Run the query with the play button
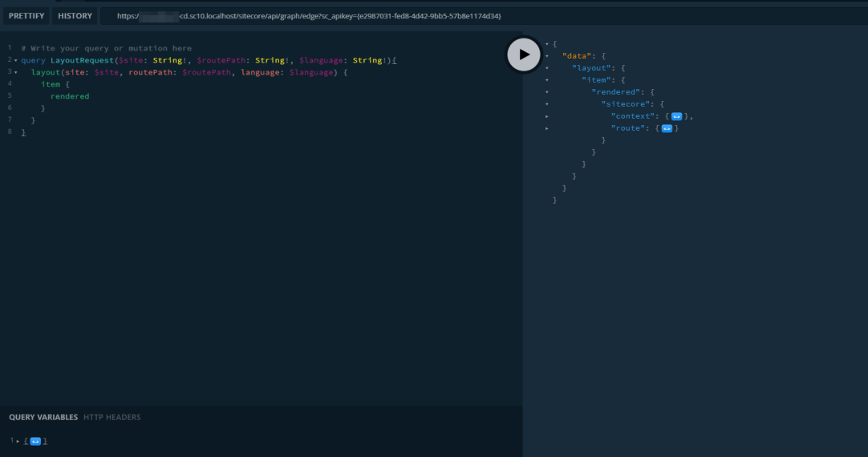This screenshot has width=868, height=457. 523,55
